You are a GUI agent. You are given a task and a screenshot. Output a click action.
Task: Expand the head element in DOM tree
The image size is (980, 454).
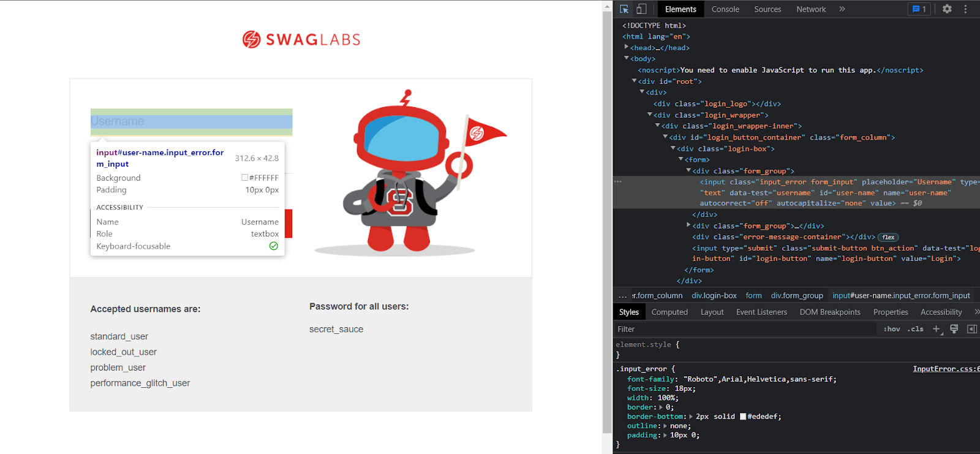pos(627,47)
